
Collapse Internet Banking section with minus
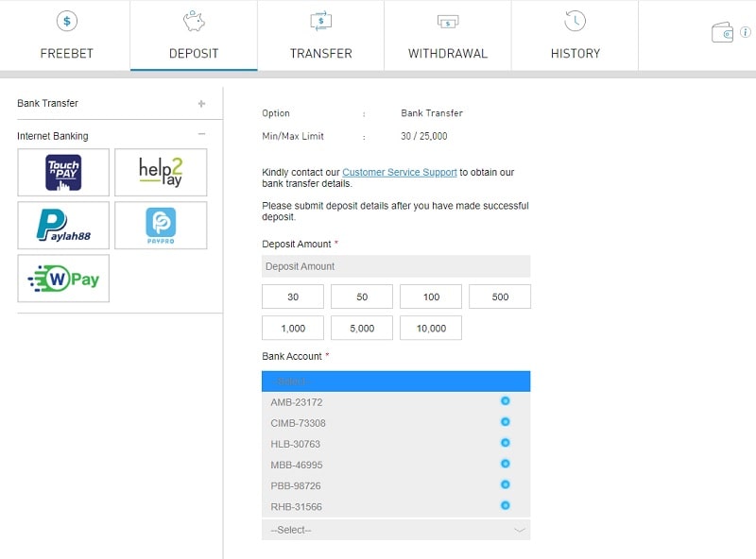201,134
